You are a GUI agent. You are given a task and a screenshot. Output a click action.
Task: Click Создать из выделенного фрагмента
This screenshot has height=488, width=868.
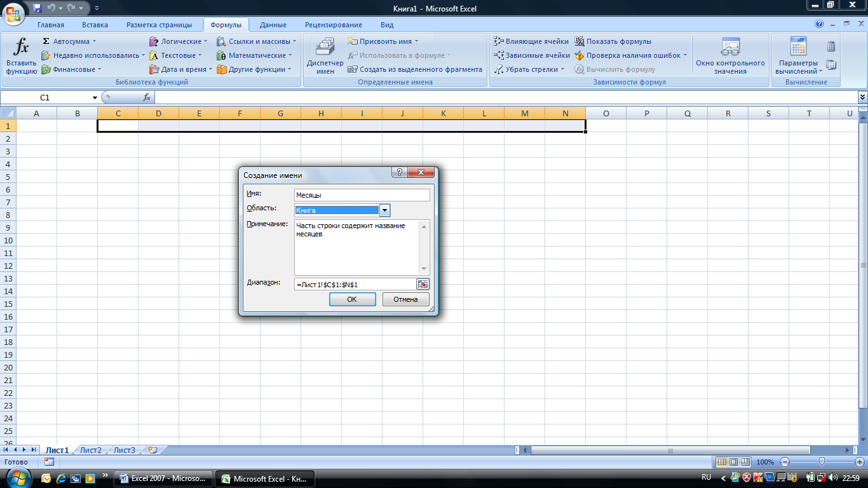tap(416, 69)
